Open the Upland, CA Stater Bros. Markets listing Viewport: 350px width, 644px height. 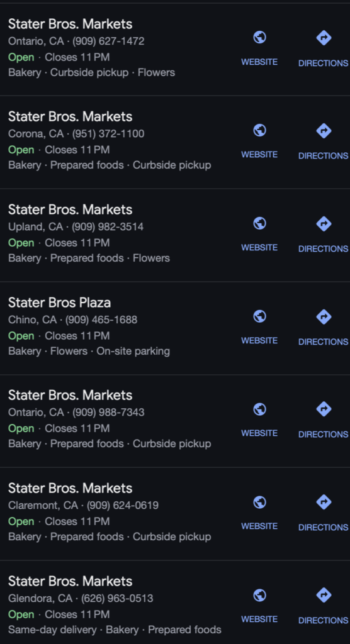click(71, 209)
